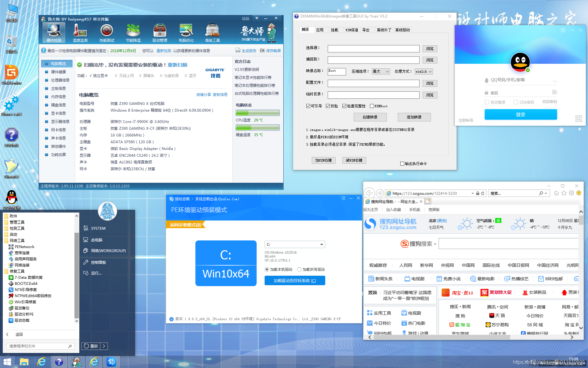Click start menu program list scrollbar
The image size is (588, 368).
[77, 275]
